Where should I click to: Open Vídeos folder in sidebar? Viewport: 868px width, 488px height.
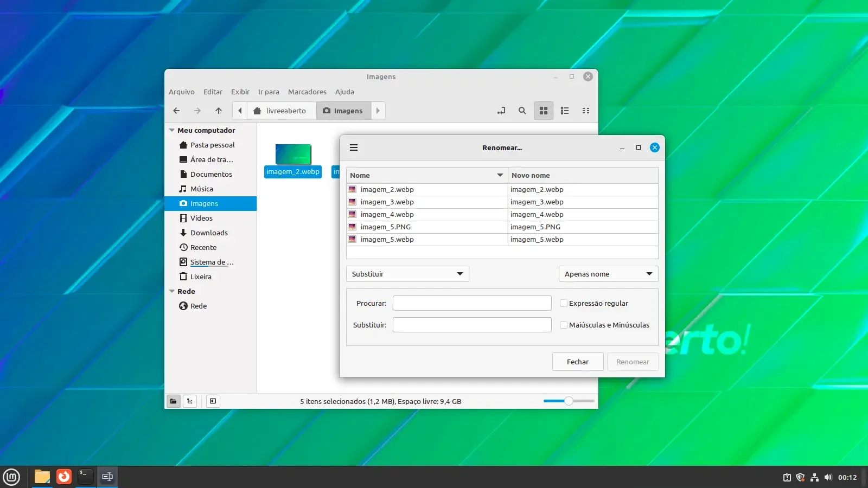click(210, 218)
